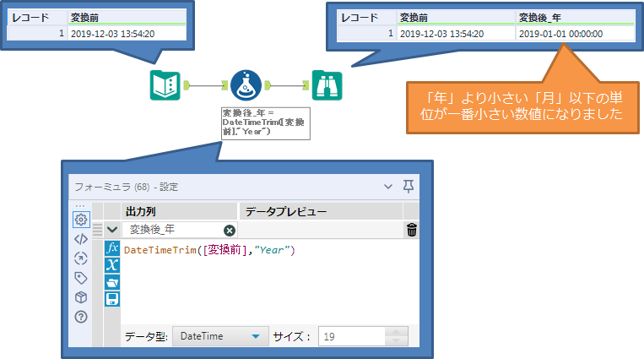The width and height of the screenshot is (644, 359).
Task: Click the 変換前 header in output table
Action: click(x=456, y=18)
